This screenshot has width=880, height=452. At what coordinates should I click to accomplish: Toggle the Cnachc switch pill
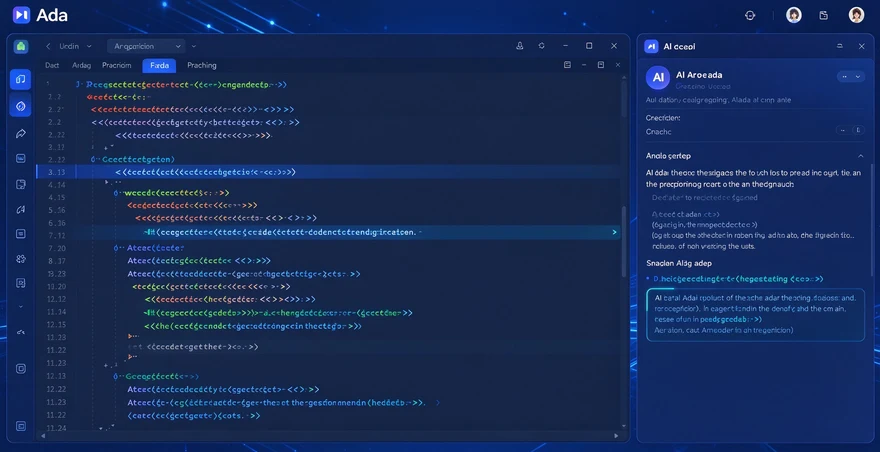pyautogui.click(x=850, y=130)
